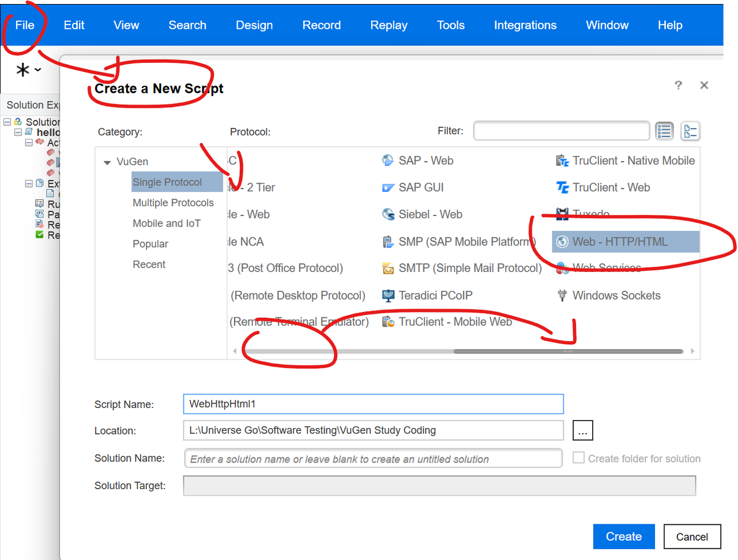
Task: Click the SAP - Web protocol icon
Action: (x=388, y=160)
